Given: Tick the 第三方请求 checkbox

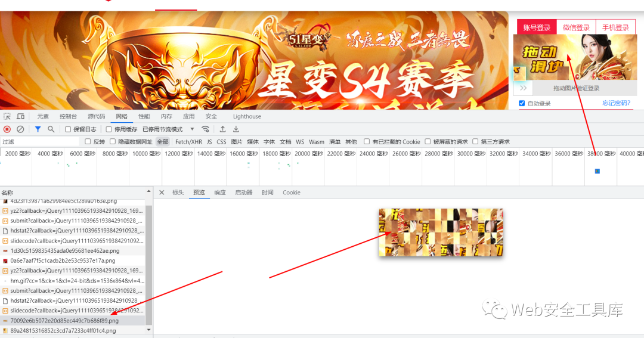Looking at the screenshot, I should coord(475,141).
